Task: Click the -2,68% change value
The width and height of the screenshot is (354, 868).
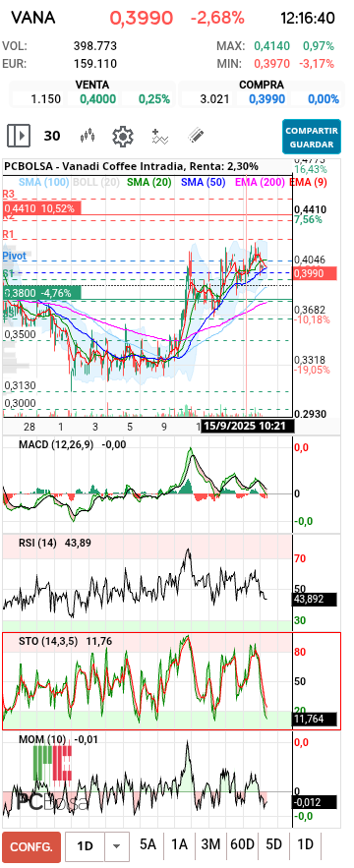Action: pyautogui.click(x=217, y=18)
